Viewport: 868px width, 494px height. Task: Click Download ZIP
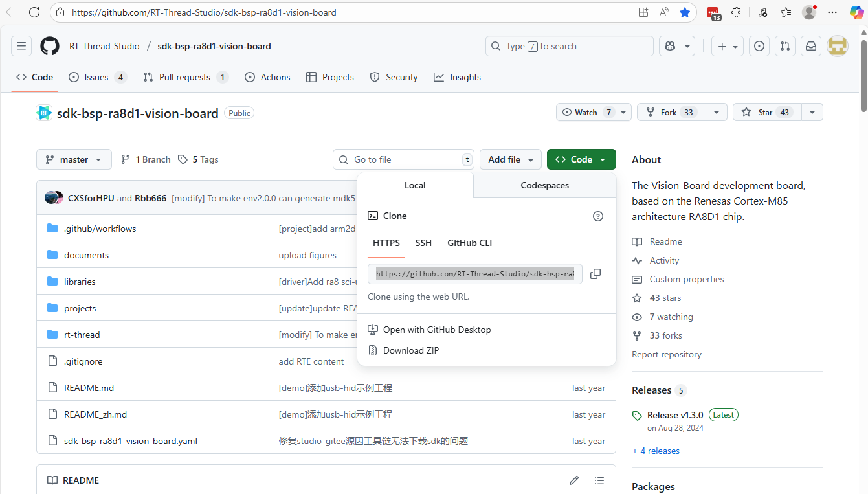coord(410,350)
